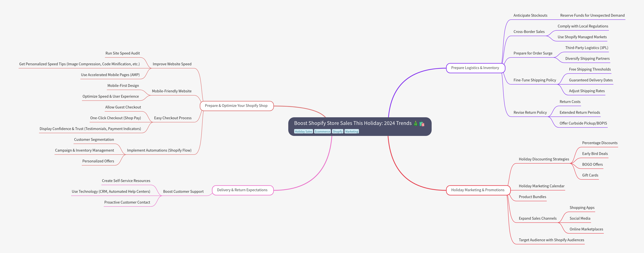Select 'Prepare for Order Surge' topic
Screen dimensions: 644x253
coord(533,53)
